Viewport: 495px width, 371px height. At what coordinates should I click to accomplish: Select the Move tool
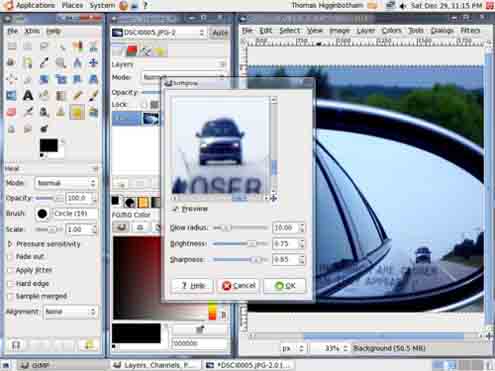93,62
